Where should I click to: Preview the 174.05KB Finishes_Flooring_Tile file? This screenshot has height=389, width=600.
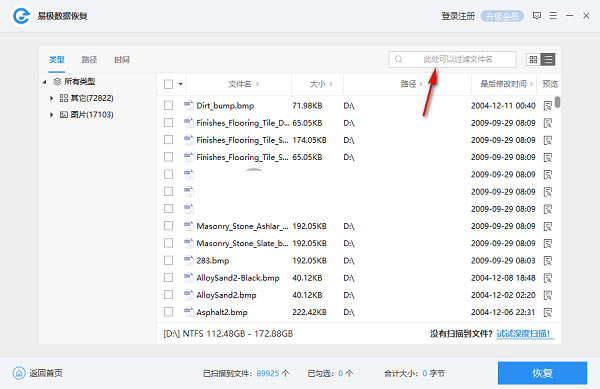click(x=548, y=140)
